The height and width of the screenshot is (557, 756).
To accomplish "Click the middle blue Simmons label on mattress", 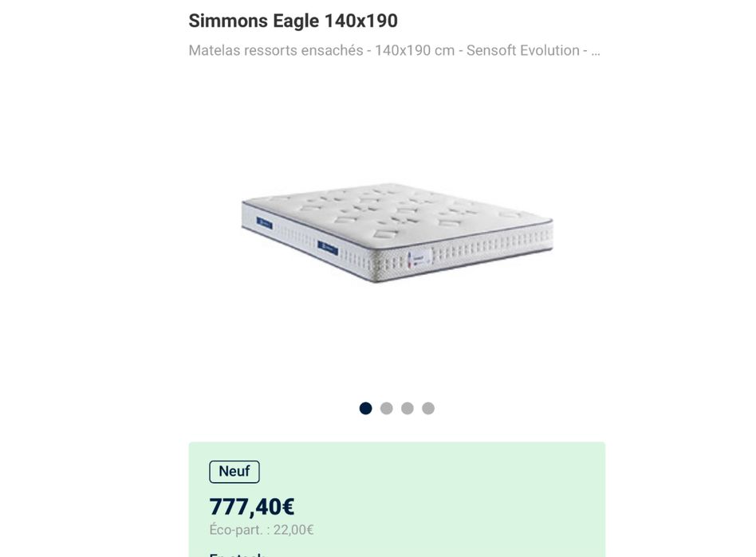I will click(327, 247).
